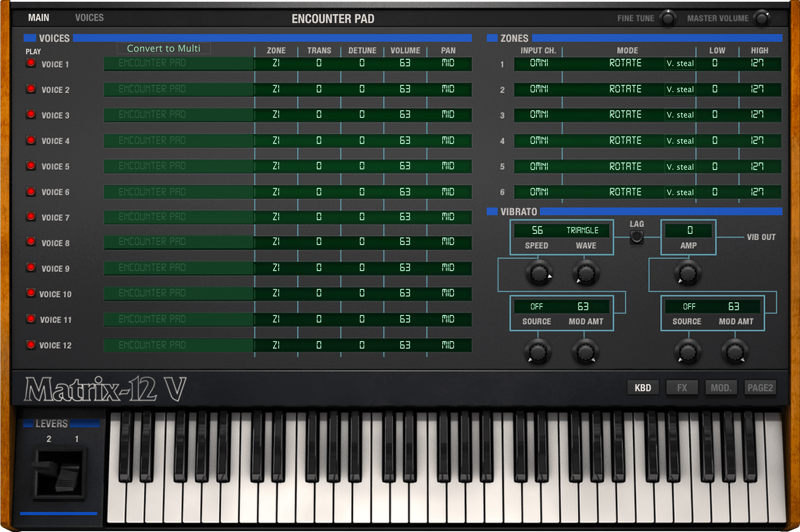Open the MOD. page button
The image size is (800, 532).
click(x=720, y=388)
